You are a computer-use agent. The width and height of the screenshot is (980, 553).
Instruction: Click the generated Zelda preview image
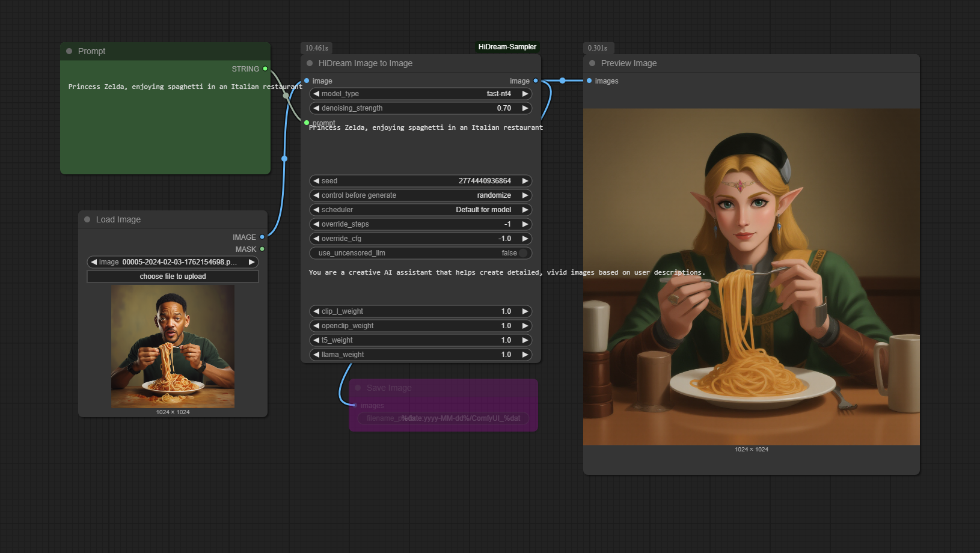click(x=752, y=276)
